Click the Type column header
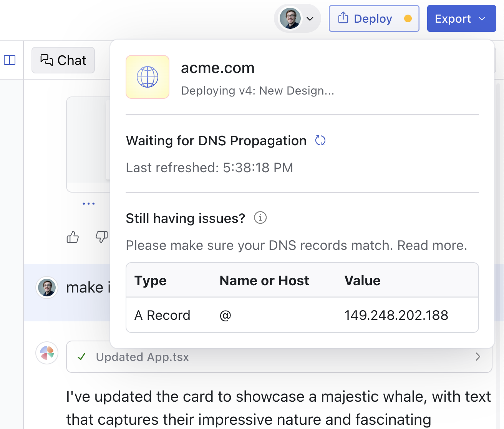The height and width of the screenshot is (429, 504). tap(151, 281)
